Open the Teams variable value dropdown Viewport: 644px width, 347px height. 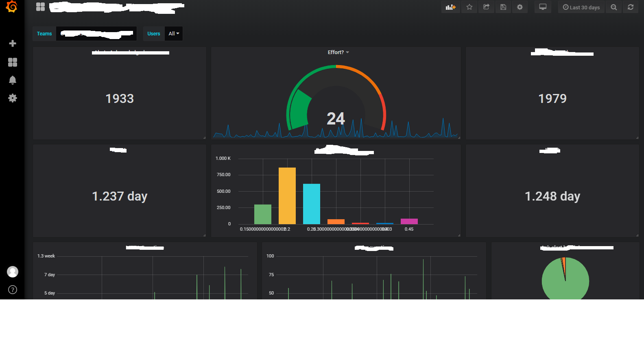(96, 34)
